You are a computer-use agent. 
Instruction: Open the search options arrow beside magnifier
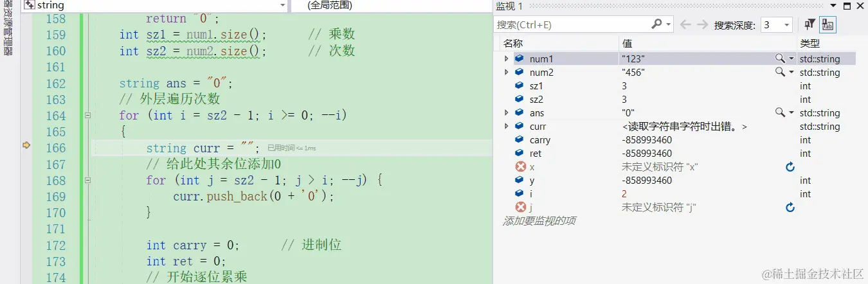tap(668, 24)
